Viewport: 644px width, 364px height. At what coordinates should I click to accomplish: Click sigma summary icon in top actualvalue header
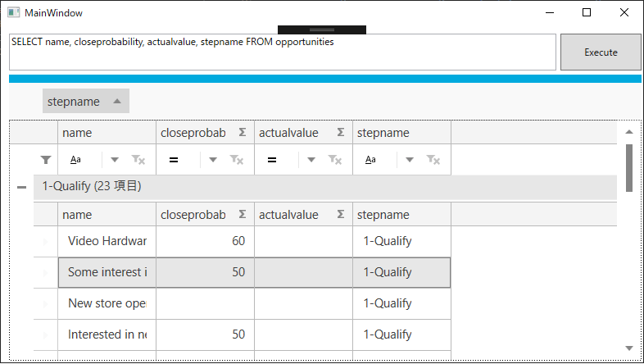pyautogui.click(x=341, y=132)
